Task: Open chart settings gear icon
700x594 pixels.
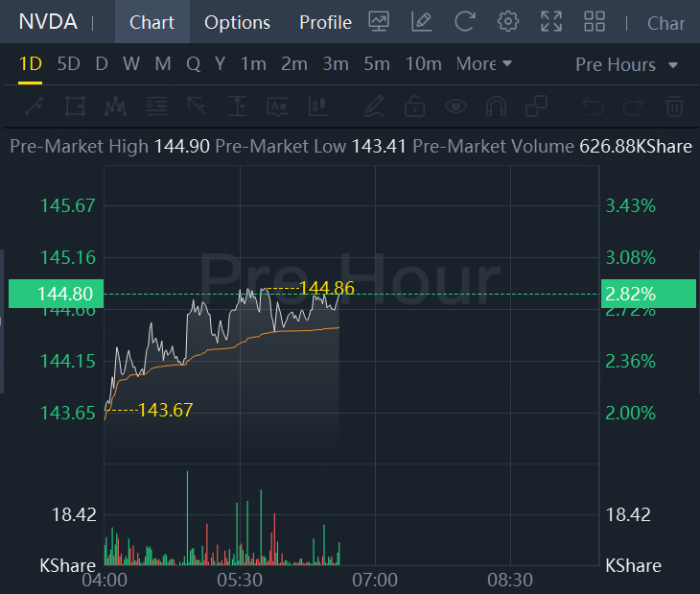Action: click(508, 21)
